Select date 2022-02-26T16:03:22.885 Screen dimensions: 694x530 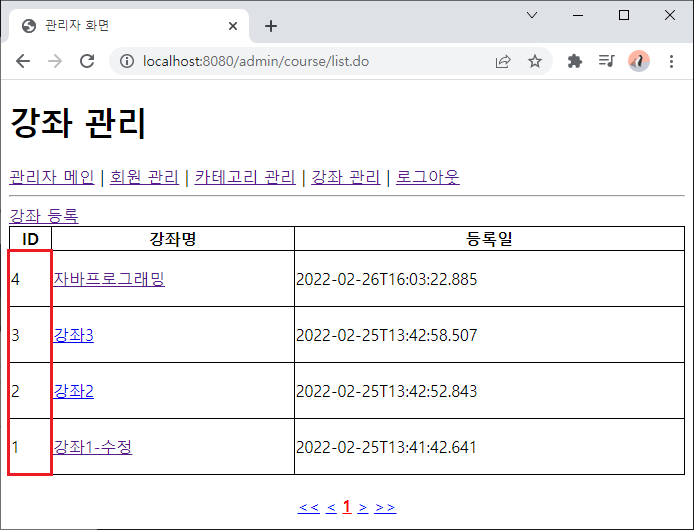point(386,279)
